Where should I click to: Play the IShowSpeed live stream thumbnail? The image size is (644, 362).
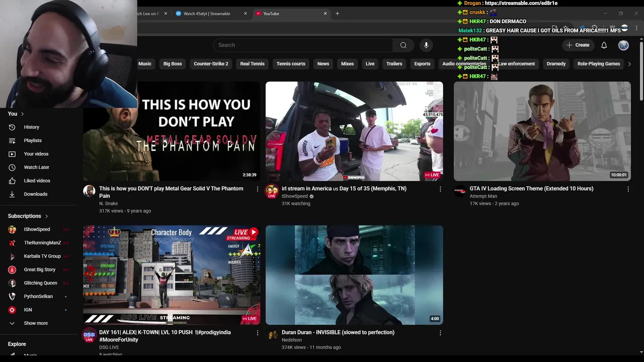point(354,131)
